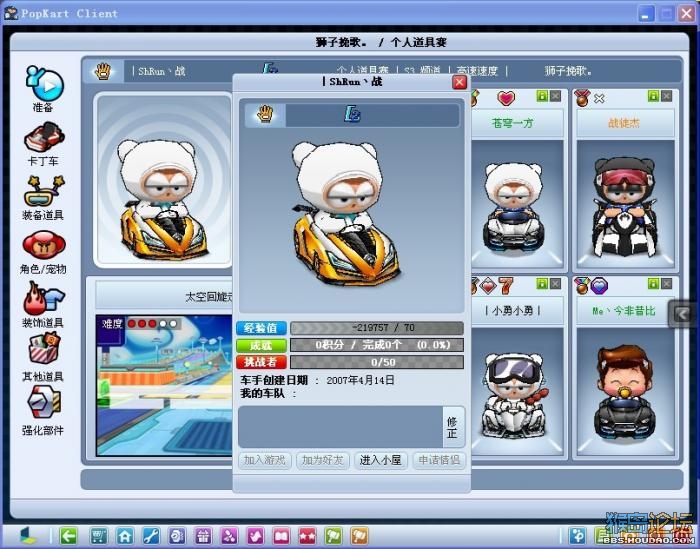Click the pink bird icon in bottom toolbar
The height and width of the screenshot is (549, 700).
[x=255, y=536]
